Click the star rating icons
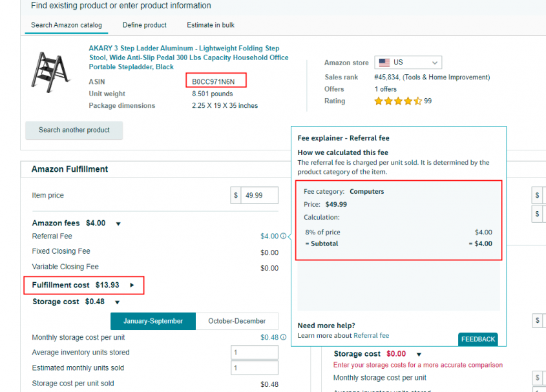The image size is (546, 392). (398, 101)
